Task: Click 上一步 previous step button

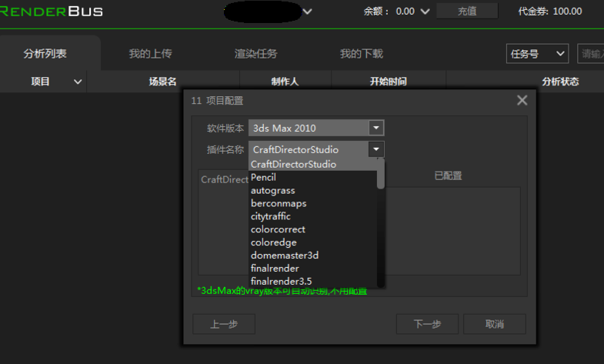Action: click(x=224, y=324)
